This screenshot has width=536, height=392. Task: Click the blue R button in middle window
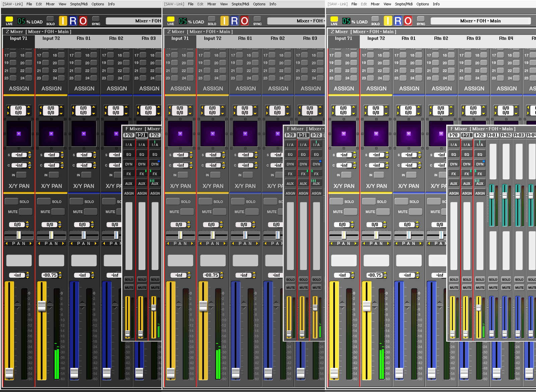[x=234, y=21]
